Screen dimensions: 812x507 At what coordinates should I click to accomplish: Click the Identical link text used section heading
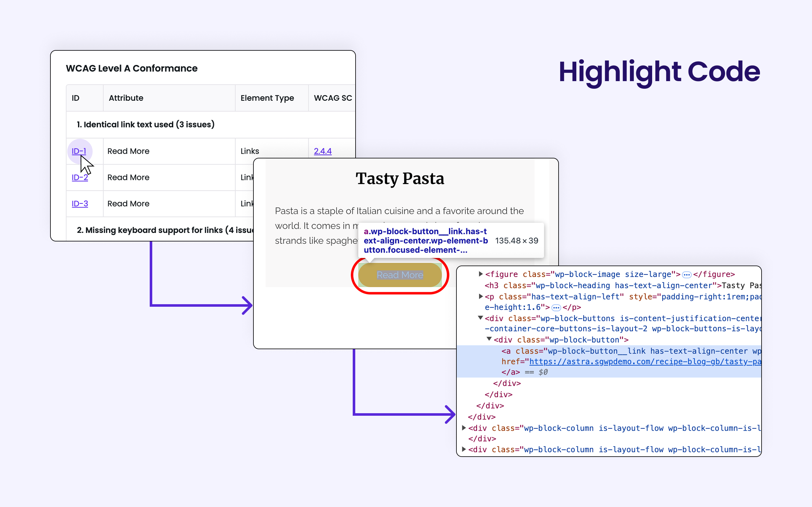click(x=145, y=124)
